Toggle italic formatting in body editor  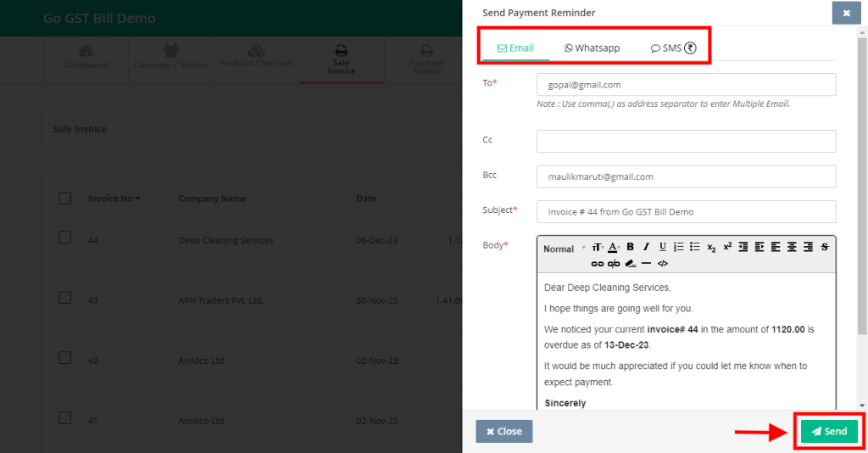[646, 247]
